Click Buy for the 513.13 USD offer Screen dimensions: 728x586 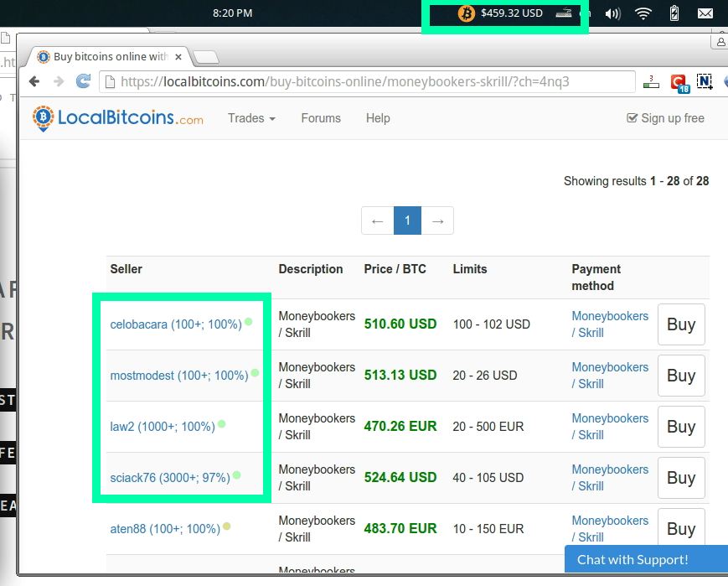click(x=681, y=376)
